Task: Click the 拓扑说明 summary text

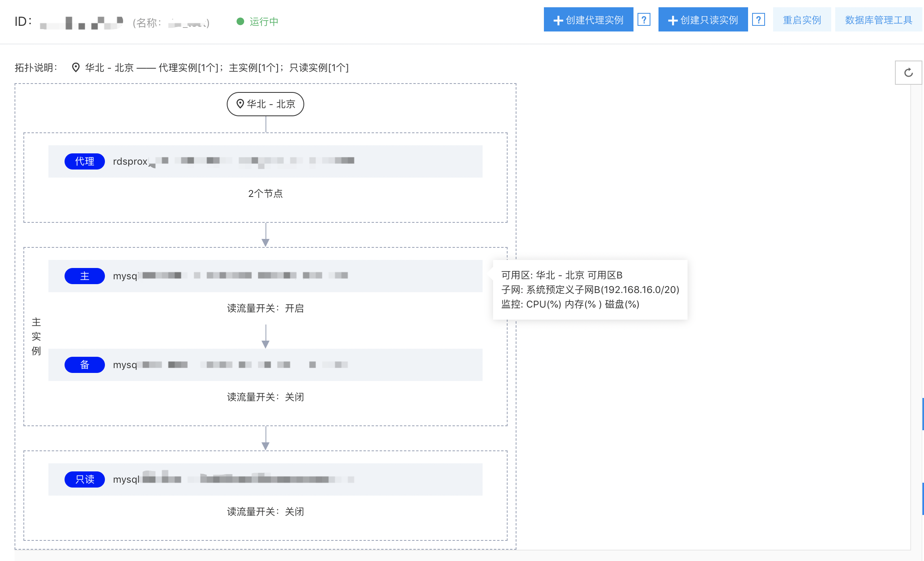Action: click(x=182, y=67)
